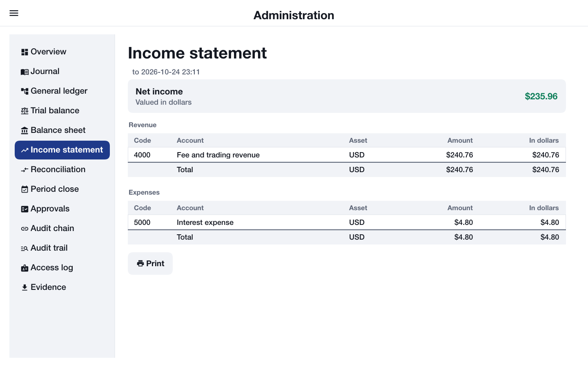
Task: Click Expenses Total row label
Action: click(x=185, y=237)
